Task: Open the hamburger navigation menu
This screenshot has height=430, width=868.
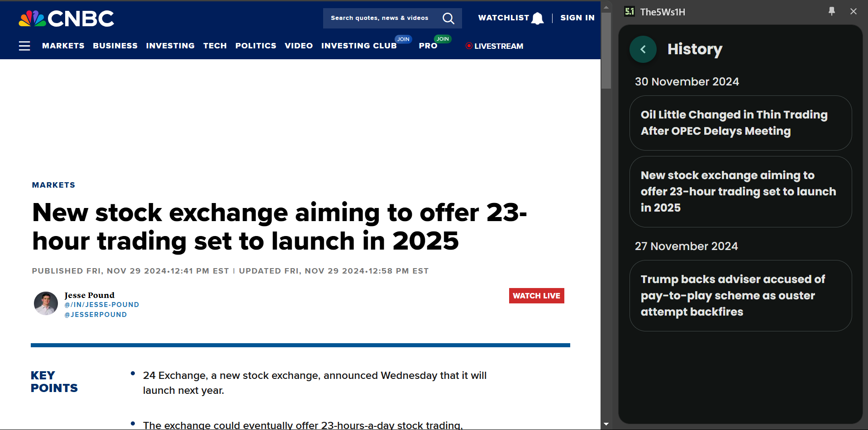Action: [24, 46]
